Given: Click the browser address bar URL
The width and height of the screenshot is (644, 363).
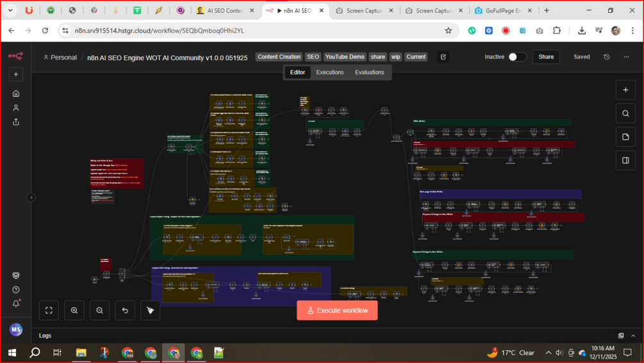Looking at the screenshot, I should pyautogui.click(x=160, y=31).
